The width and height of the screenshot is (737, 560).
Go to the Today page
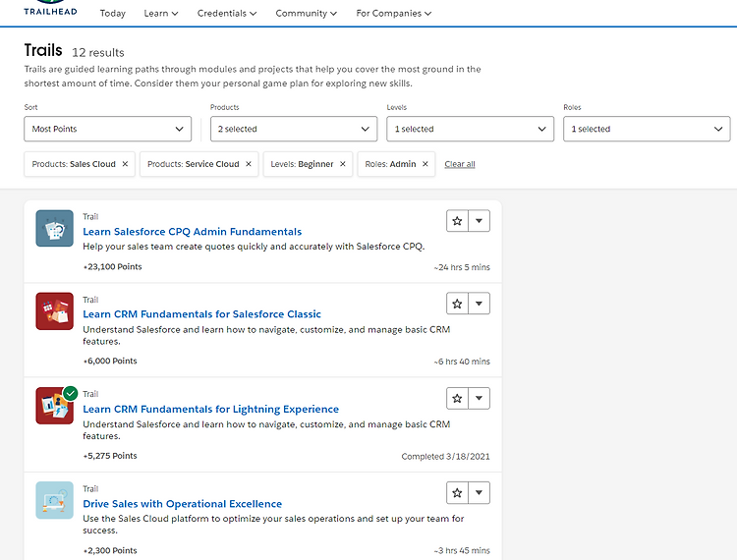113,13
